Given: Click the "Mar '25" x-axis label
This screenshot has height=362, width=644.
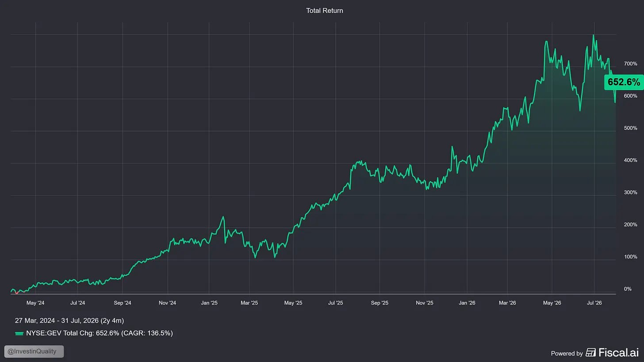Looking at the screenshot, I should pyautogui.click(x=249, y=303).
